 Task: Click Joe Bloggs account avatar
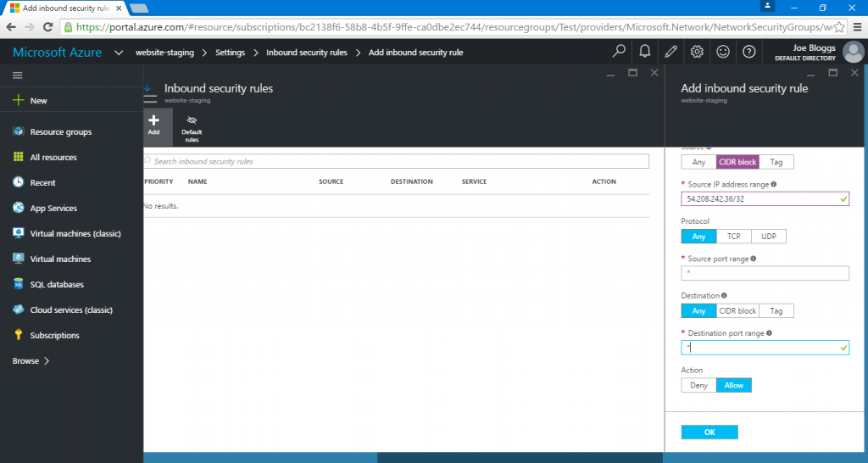pyautogui.click(x=853, y=52)
